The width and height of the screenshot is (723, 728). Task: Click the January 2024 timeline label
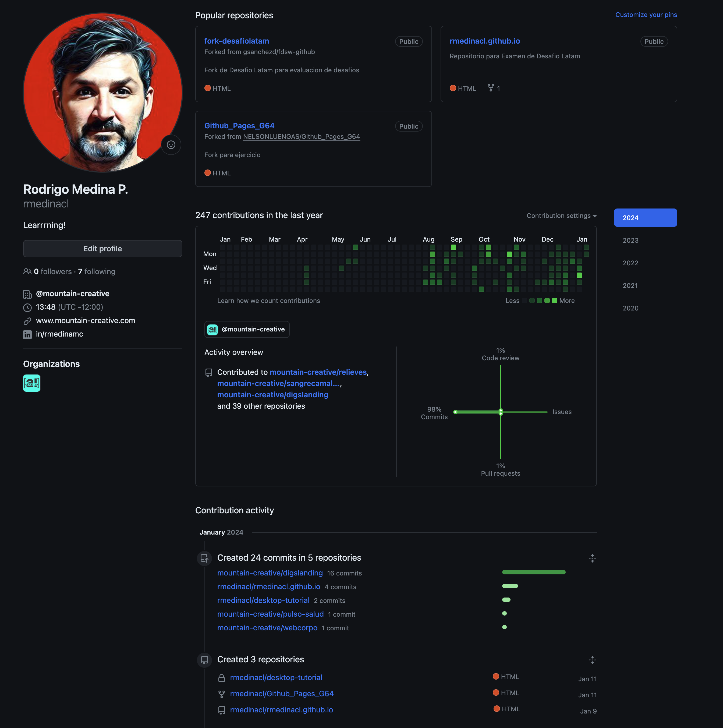tap(221, 532)
